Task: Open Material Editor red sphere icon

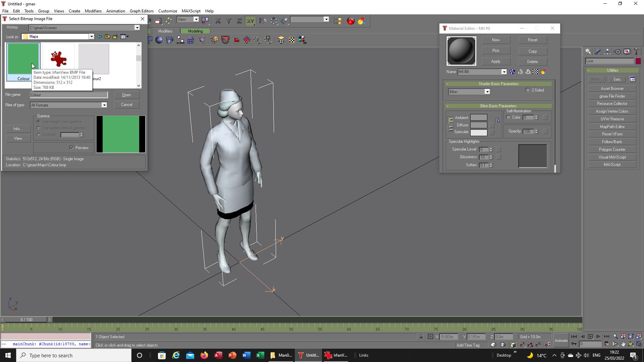Action: coord(351,21)
